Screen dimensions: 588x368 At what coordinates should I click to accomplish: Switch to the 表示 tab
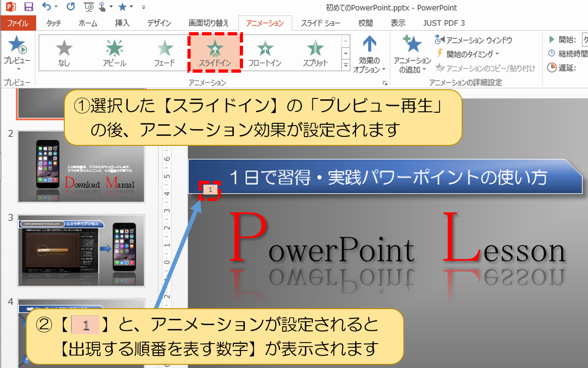(x=398, y=23)
